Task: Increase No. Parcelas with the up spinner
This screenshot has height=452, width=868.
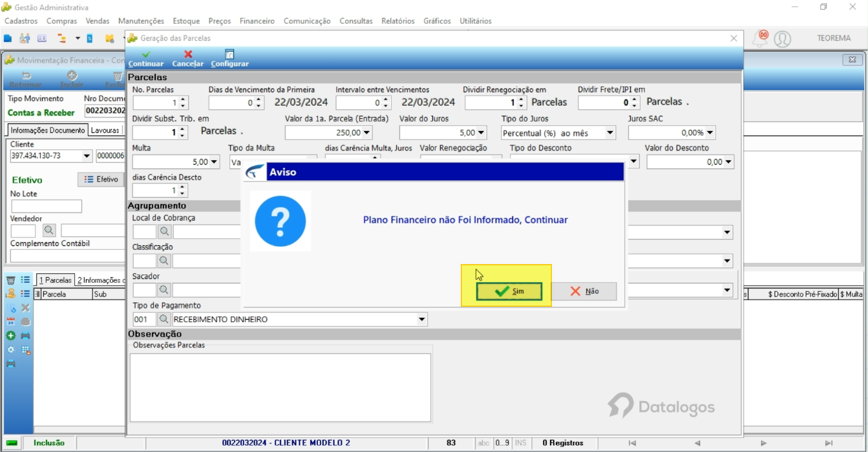Action: [x=184, y=99]
